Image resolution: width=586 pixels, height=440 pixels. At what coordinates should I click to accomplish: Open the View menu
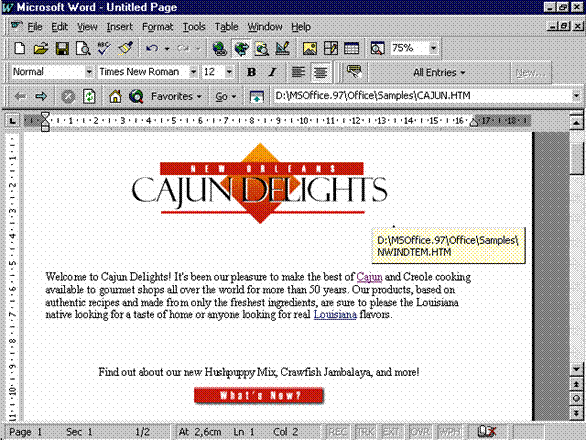coord(87,27)
